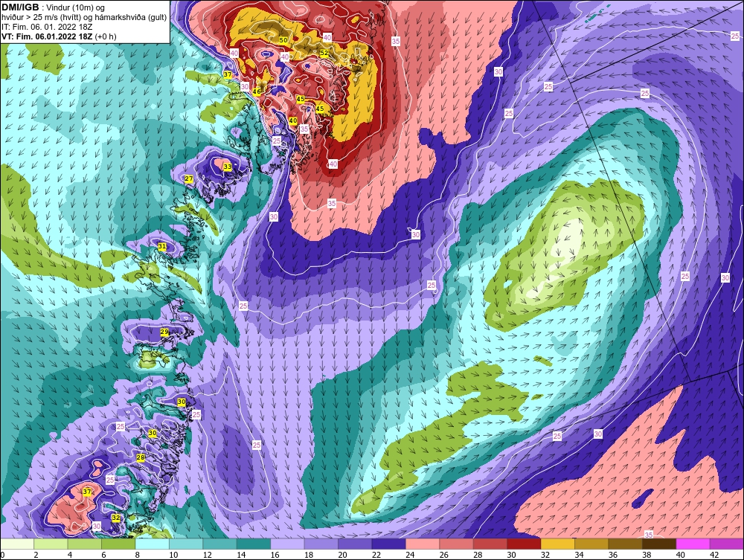This screenshot has width=744, height=560.
Task: Select the 32–34 m/s yellow legend swatch
Action: [558, 544]
